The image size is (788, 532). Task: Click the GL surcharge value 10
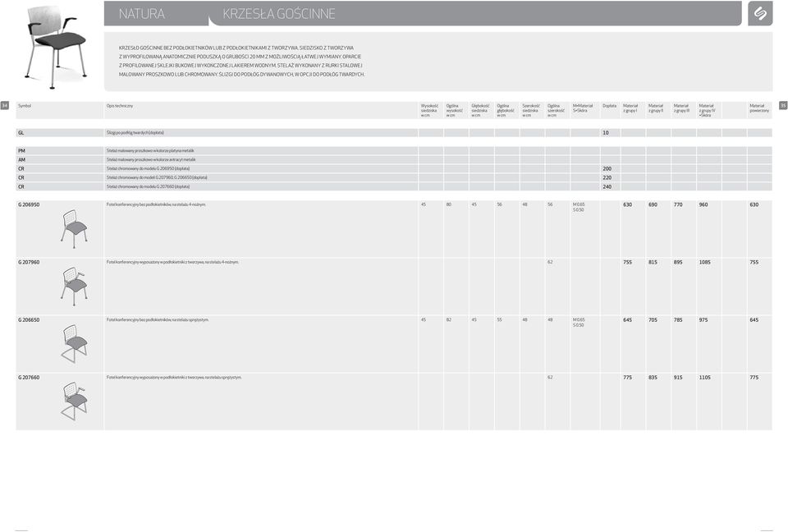click(606, 133)
